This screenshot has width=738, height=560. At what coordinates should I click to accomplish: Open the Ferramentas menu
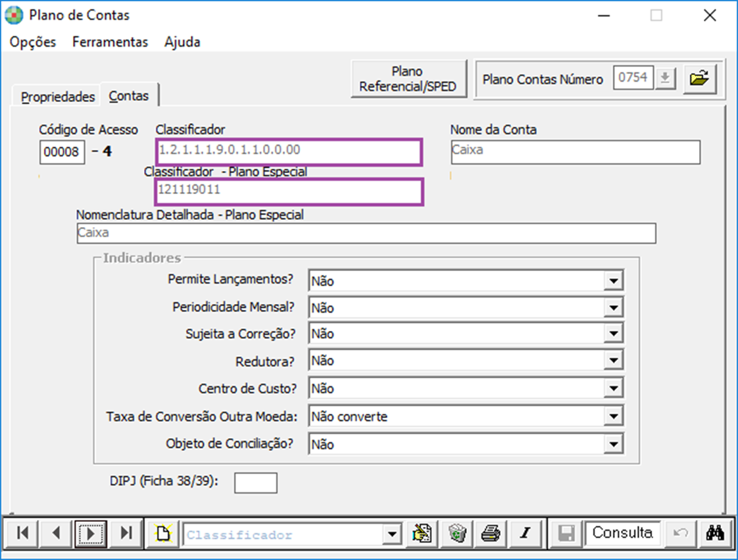tap(110, 42)
